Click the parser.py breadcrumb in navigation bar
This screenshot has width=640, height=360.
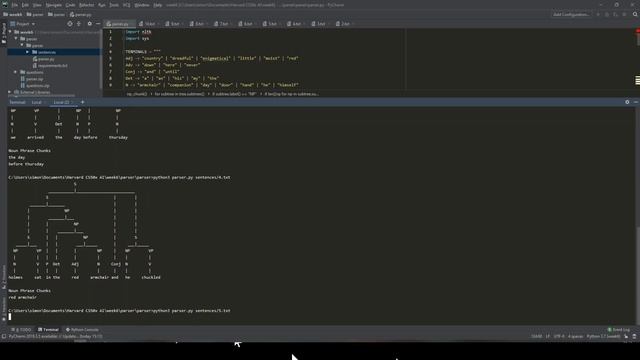pyautogui.click(x=81, y=14)
